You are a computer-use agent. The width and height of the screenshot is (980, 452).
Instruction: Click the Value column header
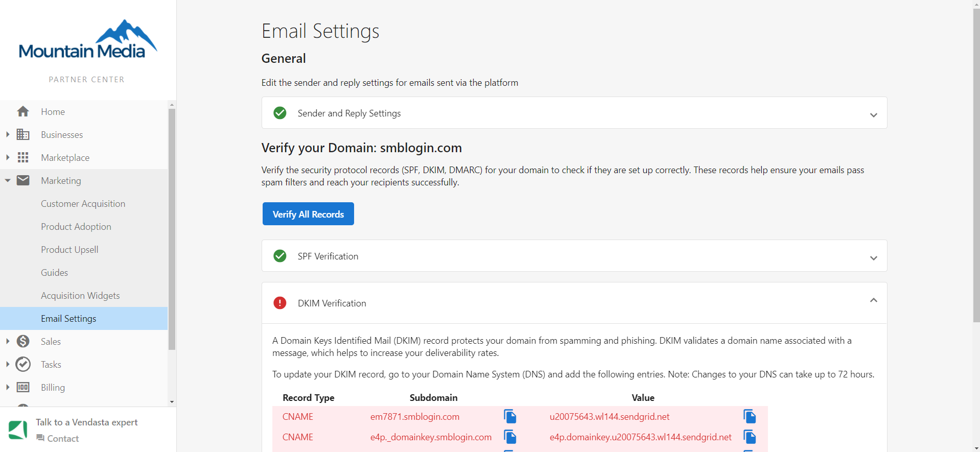[643, 397]
